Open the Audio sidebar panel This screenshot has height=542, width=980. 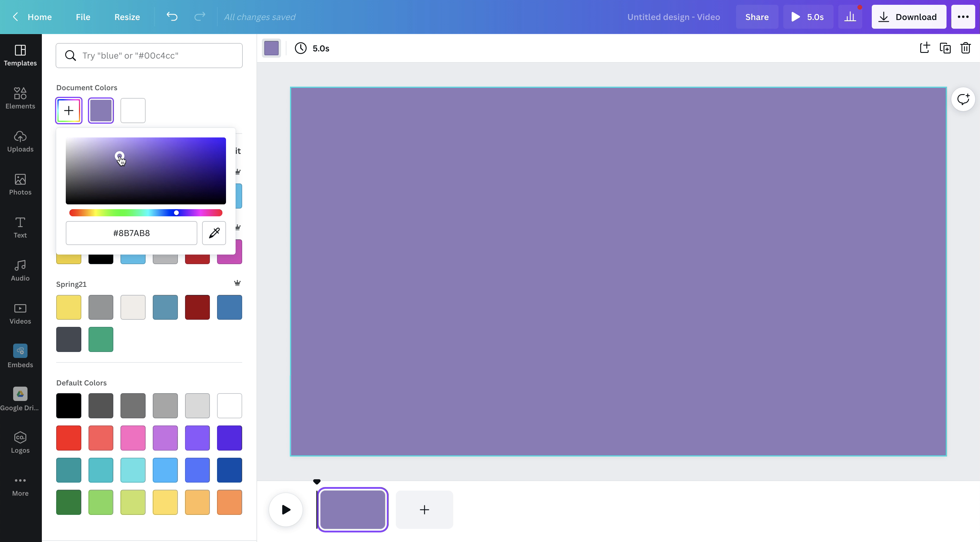20,270
